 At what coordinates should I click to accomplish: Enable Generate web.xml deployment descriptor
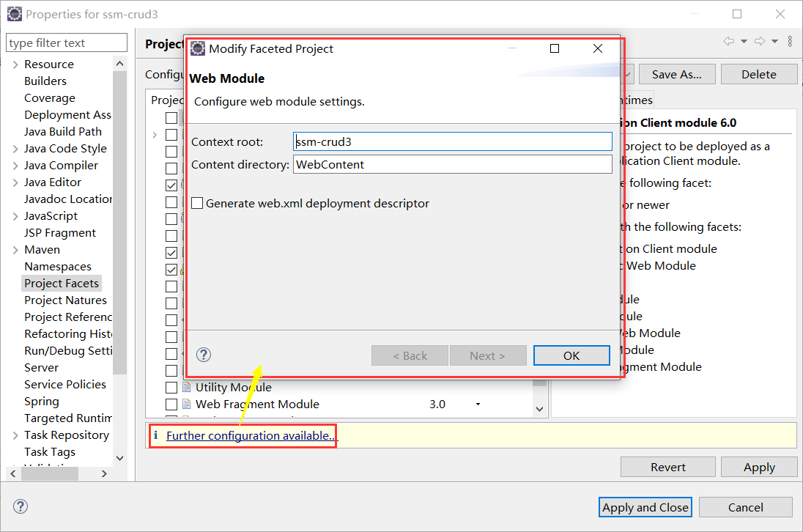(x=196, y=203)
